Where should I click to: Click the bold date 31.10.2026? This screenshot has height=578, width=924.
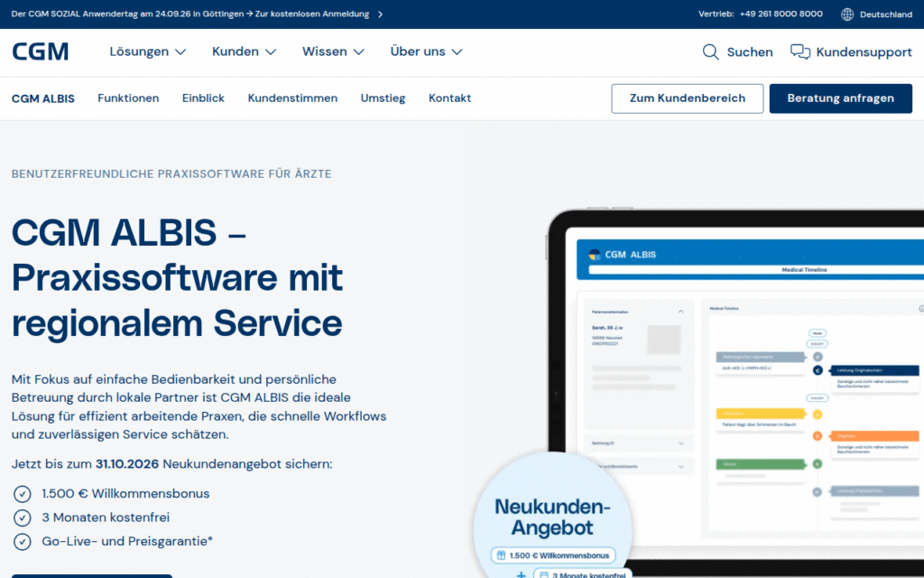tap(127, 464)
